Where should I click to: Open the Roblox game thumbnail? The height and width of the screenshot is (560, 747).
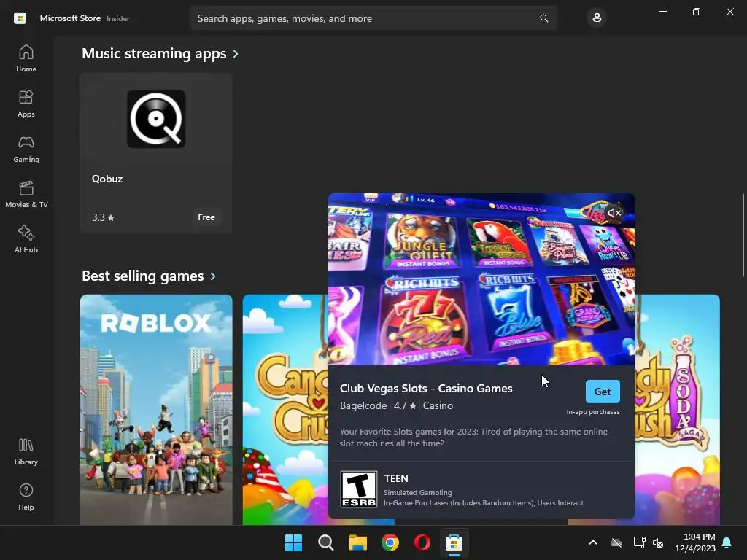[156, 410]
